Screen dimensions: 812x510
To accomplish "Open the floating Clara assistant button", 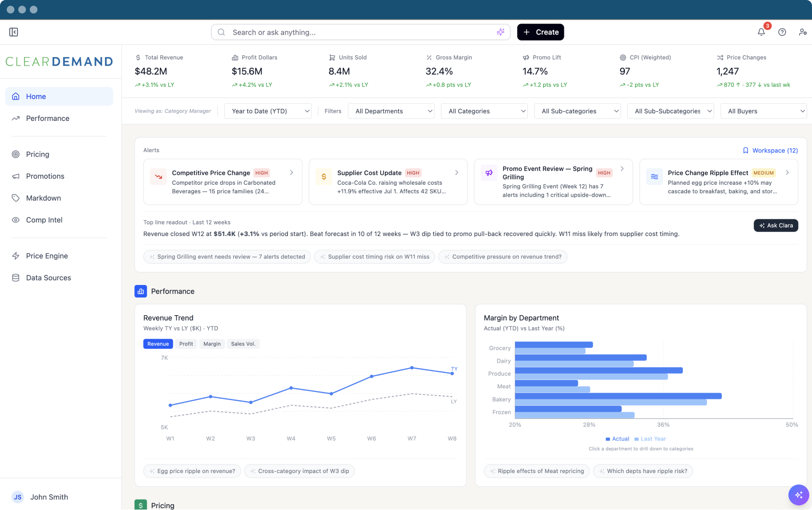I will tap(799, 495).
